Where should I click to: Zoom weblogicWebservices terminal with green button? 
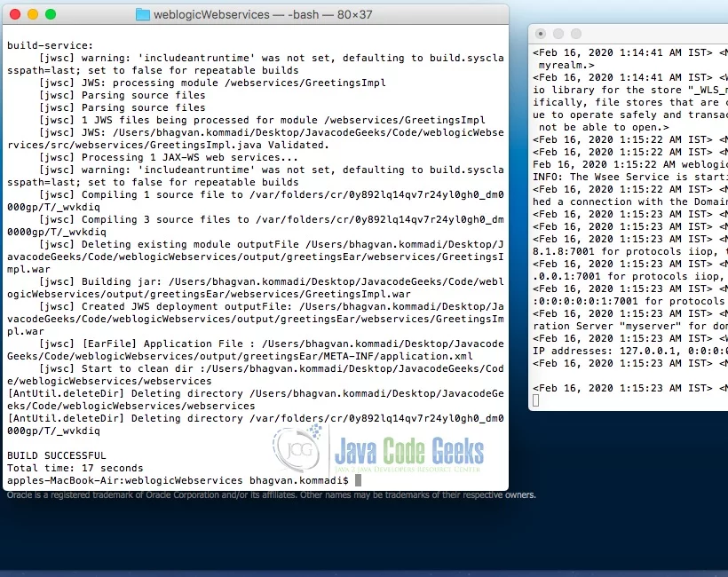pyautogui.click(x=51, y=14)
